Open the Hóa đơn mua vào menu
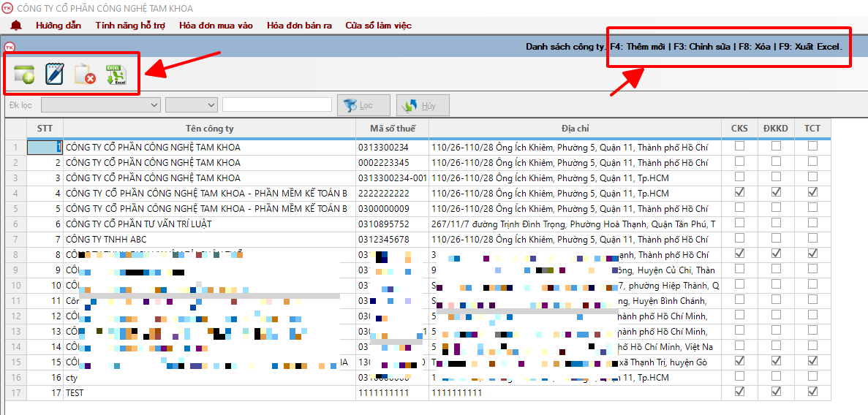The height and width of the screenshot is (415, 868). pyautogui.click(x=216, y=26)
